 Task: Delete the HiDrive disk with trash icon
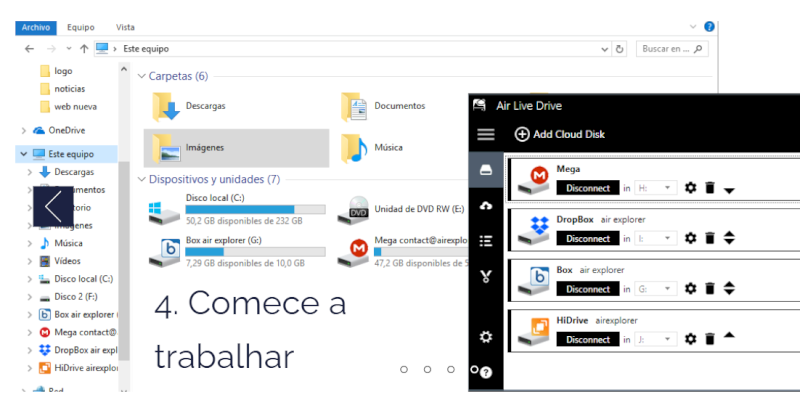[x=710, y=339]
